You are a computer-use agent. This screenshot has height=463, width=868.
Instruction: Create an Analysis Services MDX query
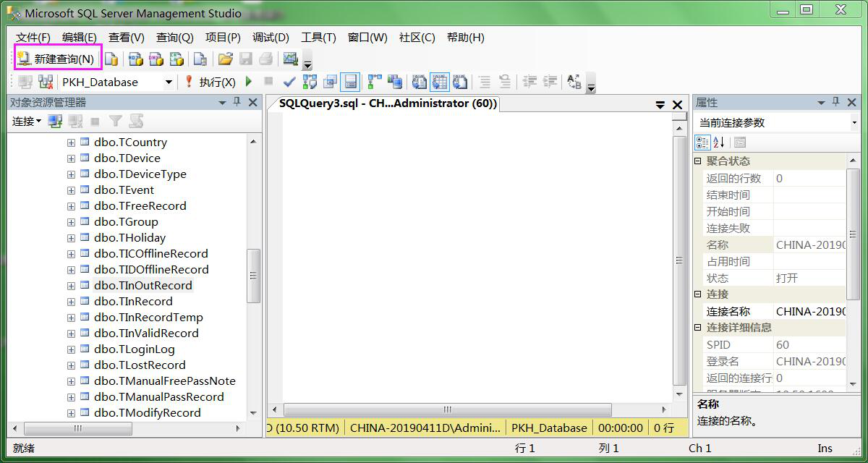pyautogui.click(x=135, y=59)
